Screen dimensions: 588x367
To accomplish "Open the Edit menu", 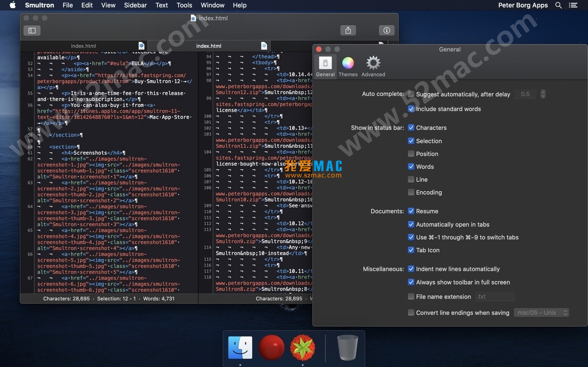I will pyautogui.click(x=87, y=5).
